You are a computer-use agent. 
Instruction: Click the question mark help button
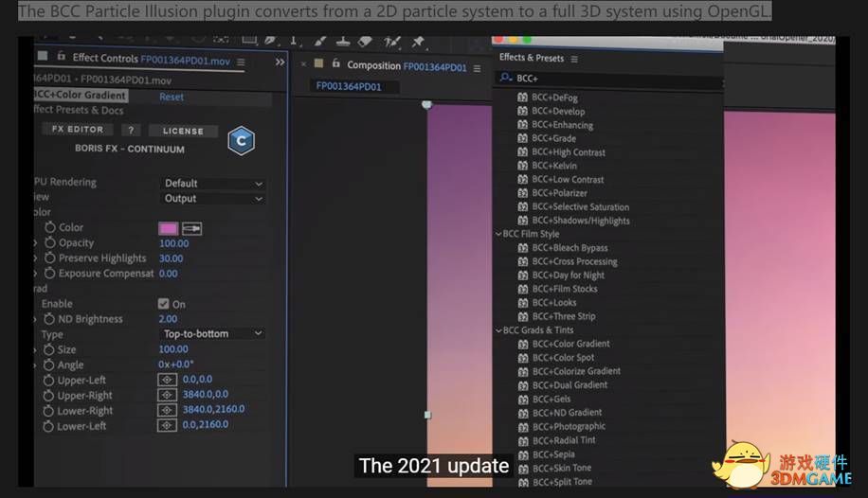[x=131, y=130]
